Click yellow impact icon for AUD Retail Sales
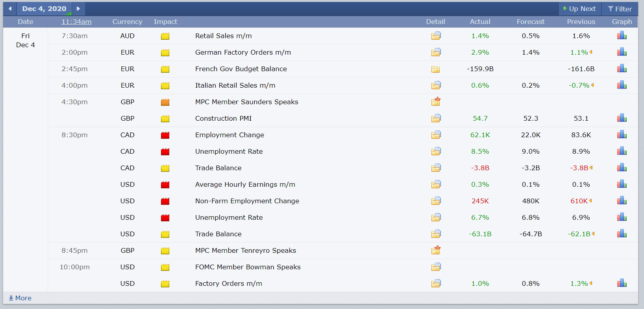The image size is (644, 309). coord(165,36)
